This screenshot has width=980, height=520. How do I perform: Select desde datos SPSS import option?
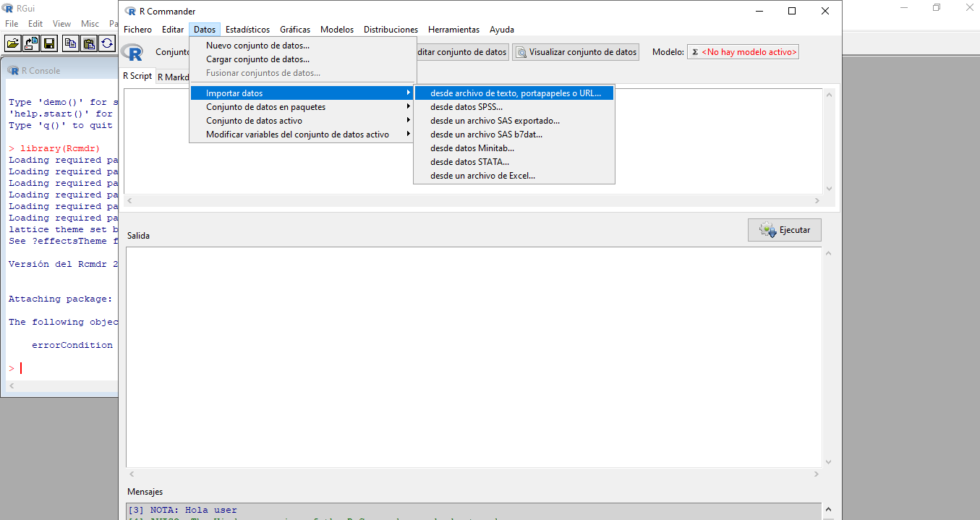tap(466, 107)
